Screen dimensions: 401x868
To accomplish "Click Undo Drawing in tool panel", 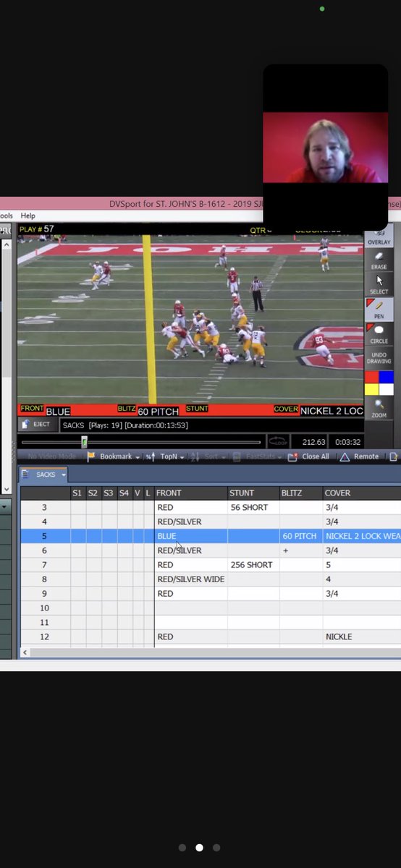I will pos(379,357).
